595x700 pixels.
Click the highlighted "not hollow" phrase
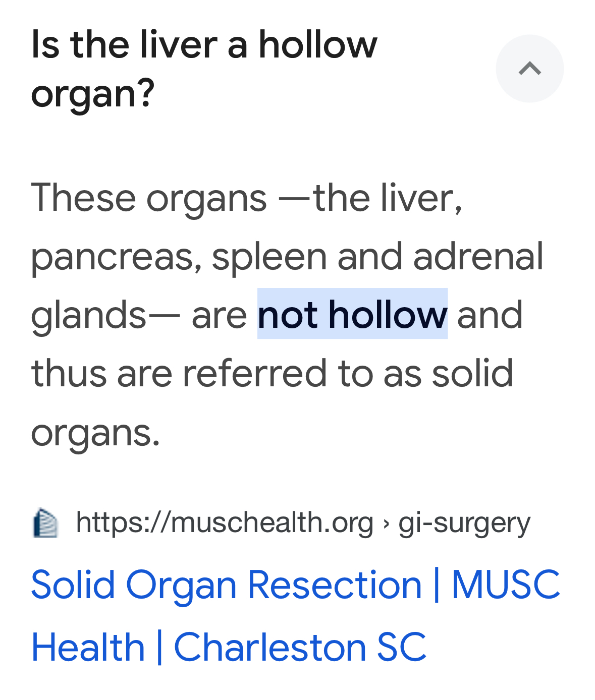pyautogui.click(x=352, y=314)
